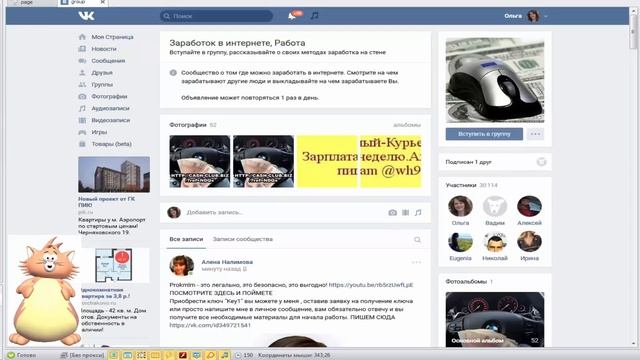Viewport: 640px width, 360px height.
Task: Open Аудиозаписи in left menu
Action: pos(110,108)
